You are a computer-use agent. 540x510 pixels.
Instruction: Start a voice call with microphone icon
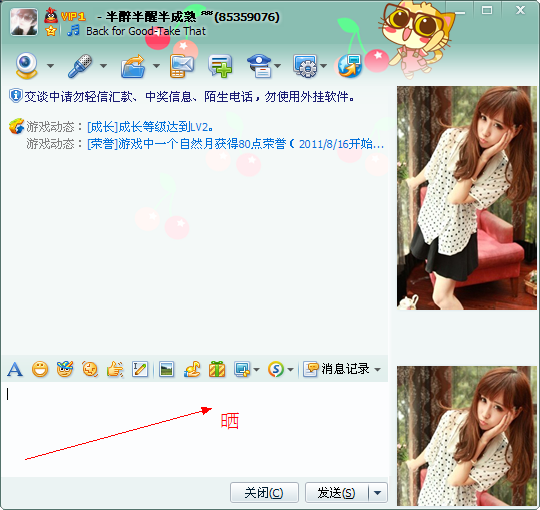[x=80, y=66]
